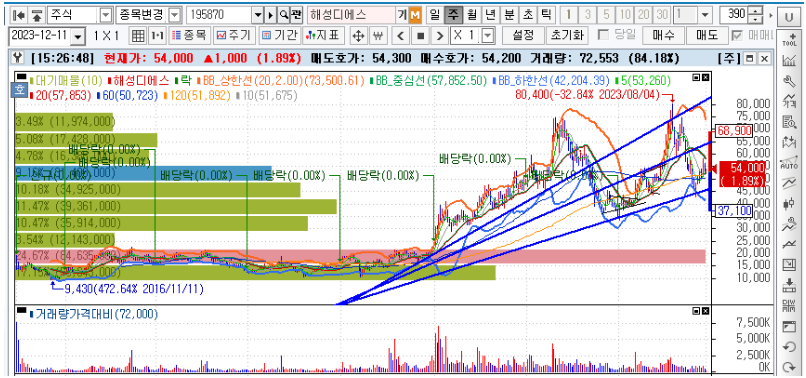Select the 주 weekly period toggle
The image size is (806, 378).
point(453,15)
